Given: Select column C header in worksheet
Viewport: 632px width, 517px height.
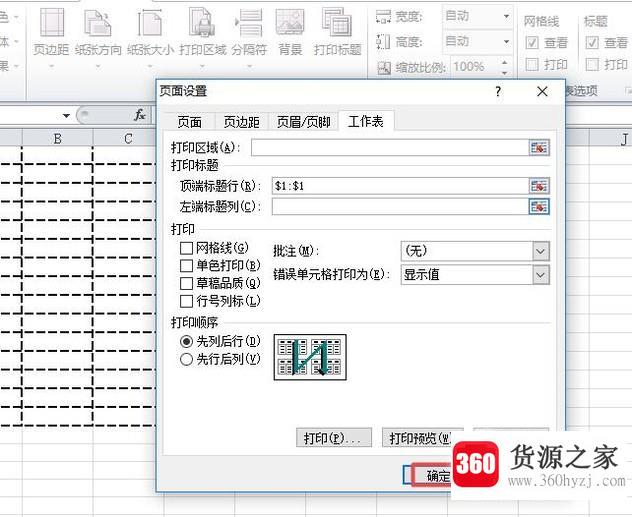Looking at the screenshot, I should [128, 139].
